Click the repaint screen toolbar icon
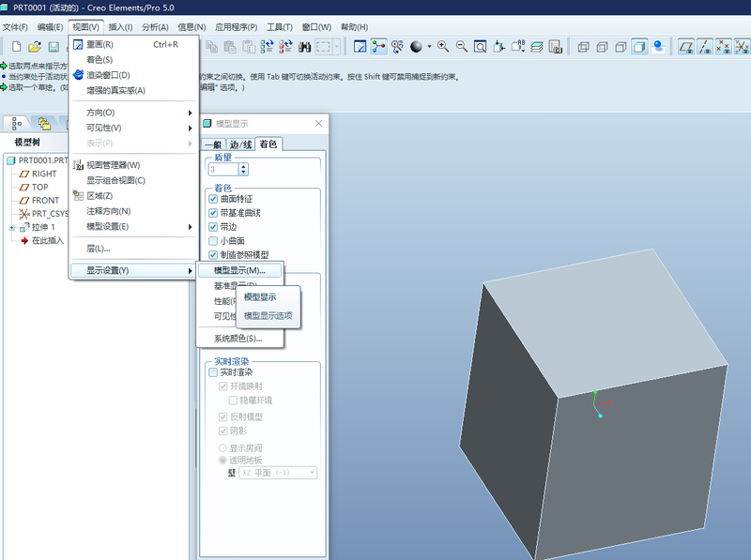 coord(360,46)
